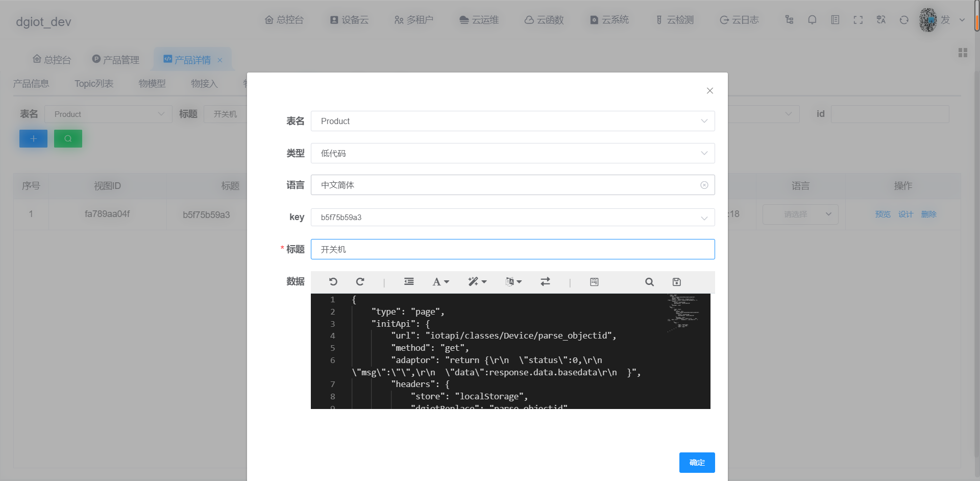Select the 物接入 sub-tab
The height and width of the screenshot is (481, 980).
pos(204,84)
